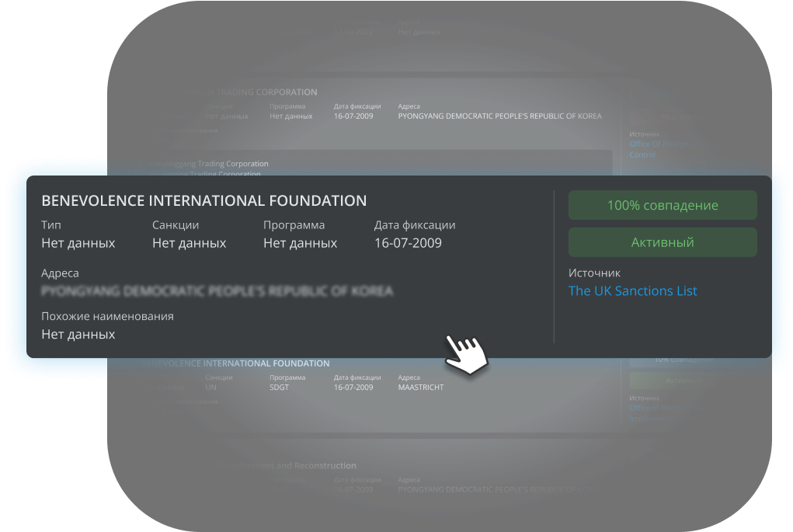Click Похожие наименования label in highlighted card
The width and height of the screenshot is (793, 532).
(107, 316)
